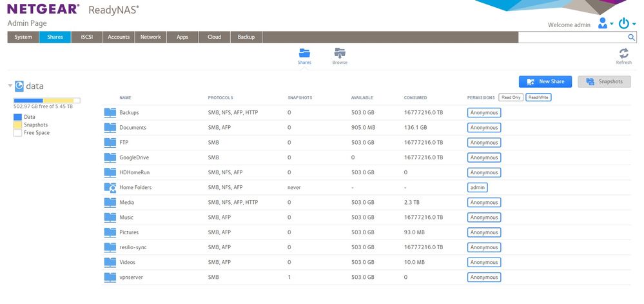Open the Browse view icon

[x=340, y=53]
